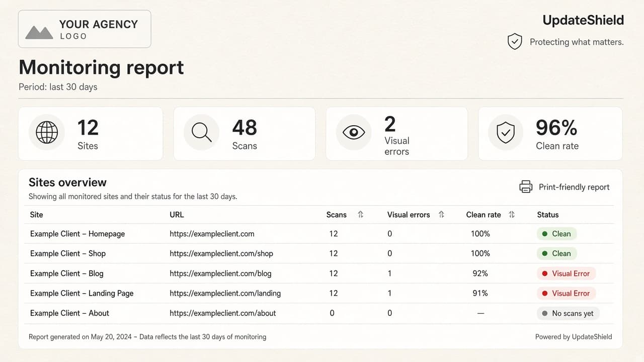Image resolution: width=644 pixels, height=362 pixels.
Task: Click the agency logo mountain icon
Action: click(39, 33)
